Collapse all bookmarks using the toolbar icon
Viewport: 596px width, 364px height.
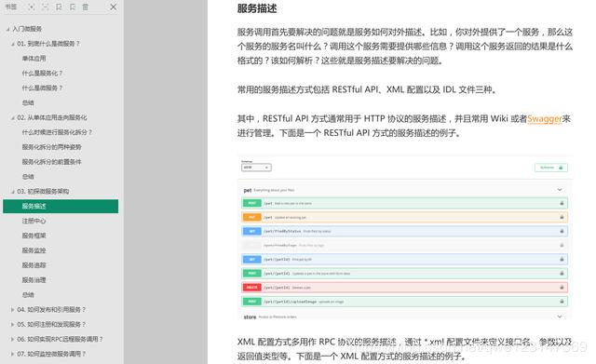point(46,7)
